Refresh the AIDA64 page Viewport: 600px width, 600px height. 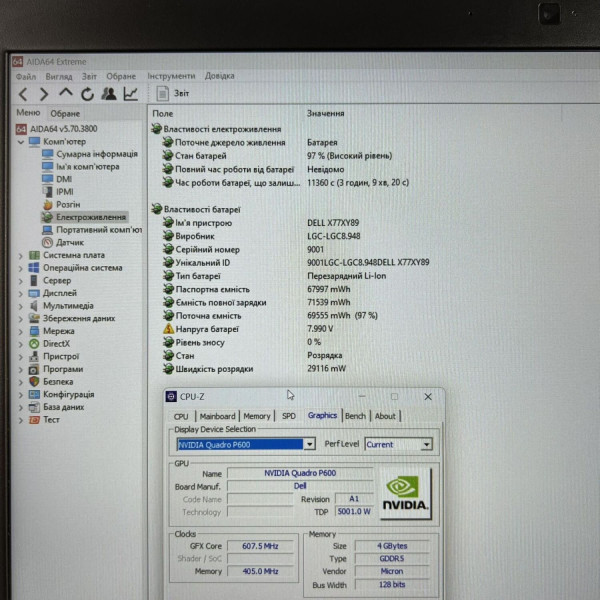87,94
